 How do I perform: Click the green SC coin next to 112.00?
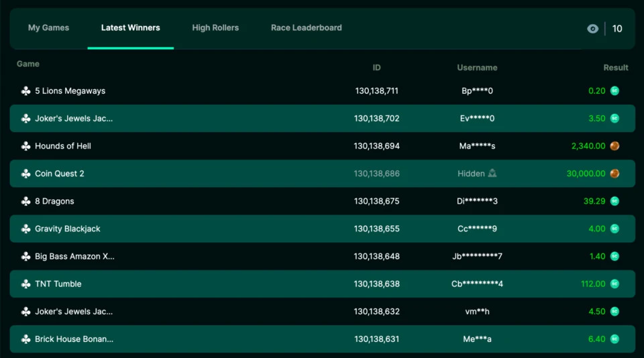(614, 284)
